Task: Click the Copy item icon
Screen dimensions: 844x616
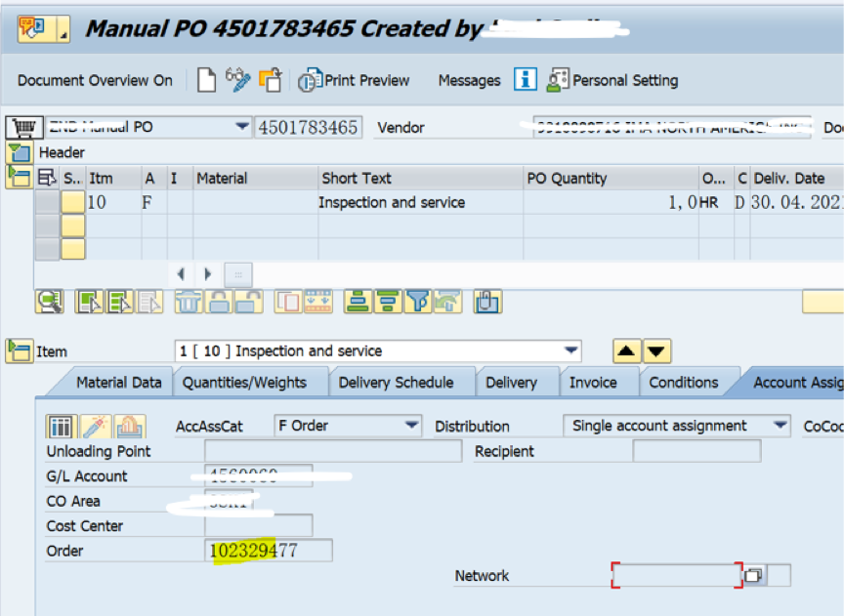Action: tap(288, 302)
